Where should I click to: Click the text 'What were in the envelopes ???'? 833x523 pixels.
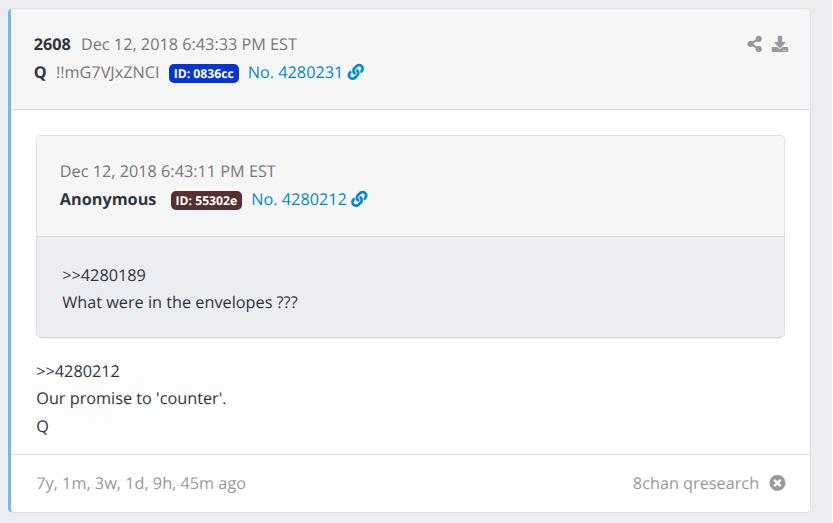[x=180, y=301]
